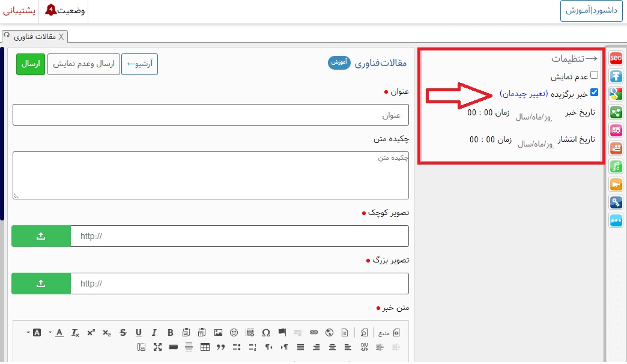This screenshot has width=627, height=364.
Task: Open the SEO sidebar icon
Action: (616, 58)
